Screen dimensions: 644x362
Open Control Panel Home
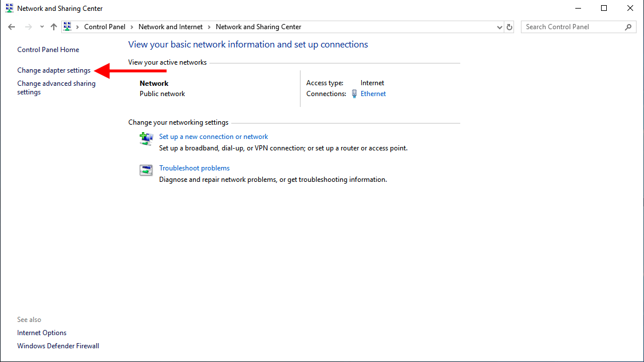[48, 50]
